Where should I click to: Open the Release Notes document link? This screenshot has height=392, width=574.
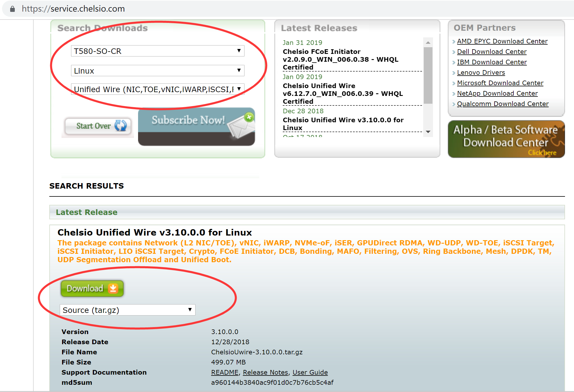tap(265, 372)
